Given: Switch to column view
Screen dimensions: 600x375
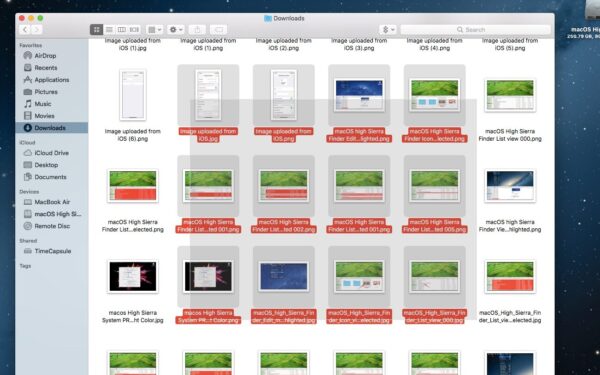Looking at the screenshot, I should [x=122, y=29].
